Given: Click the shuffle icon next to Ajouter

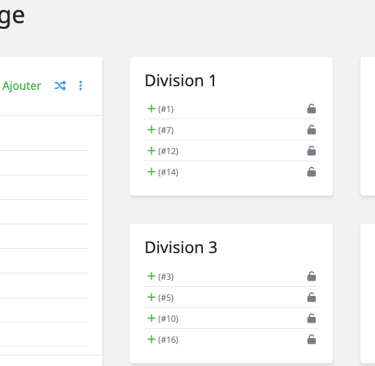Looking at the screenshot, I should [x=60, y=86].
